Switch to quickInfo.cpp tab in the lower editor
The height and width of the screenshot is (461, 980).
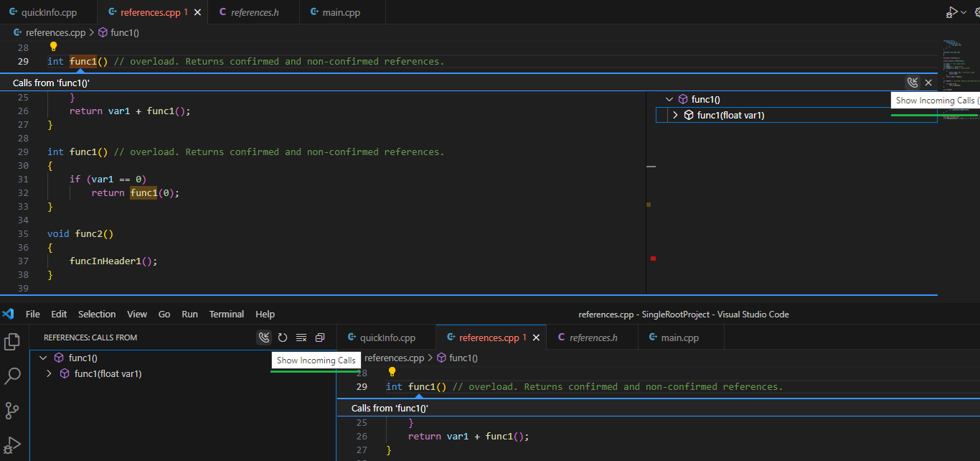pyautogui.click(x=387, y=337)
